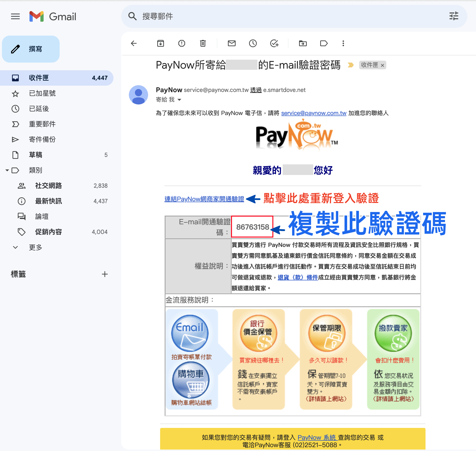476x451 pixels.
Task: Expand recipient details dropdown arrow
Action: click(x=179, y=100)
